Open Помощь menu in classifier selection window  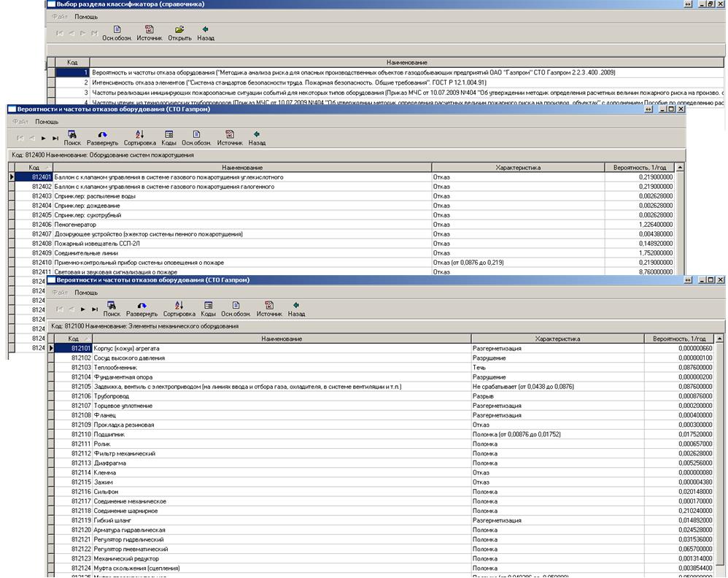[x=86, y=15]
